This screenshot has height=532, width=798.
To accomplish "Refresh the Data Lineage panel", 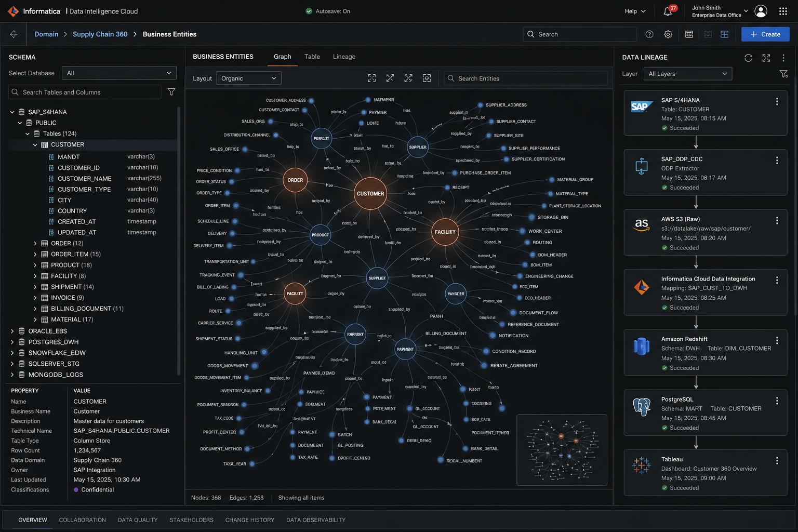I will pyautogui.click(x=748, y=58).
